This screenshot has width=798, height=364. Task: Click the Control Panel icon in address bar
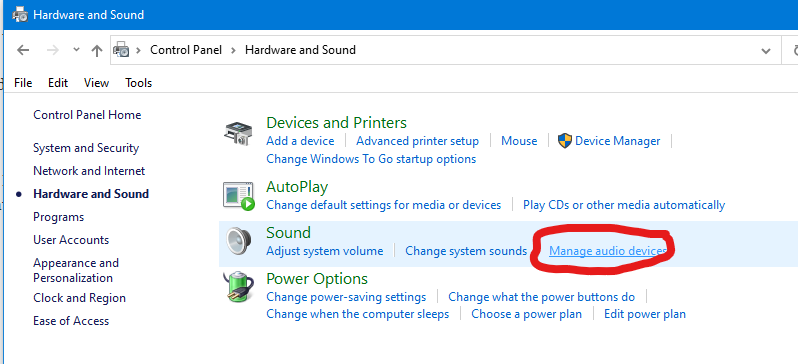pos(121,50)
